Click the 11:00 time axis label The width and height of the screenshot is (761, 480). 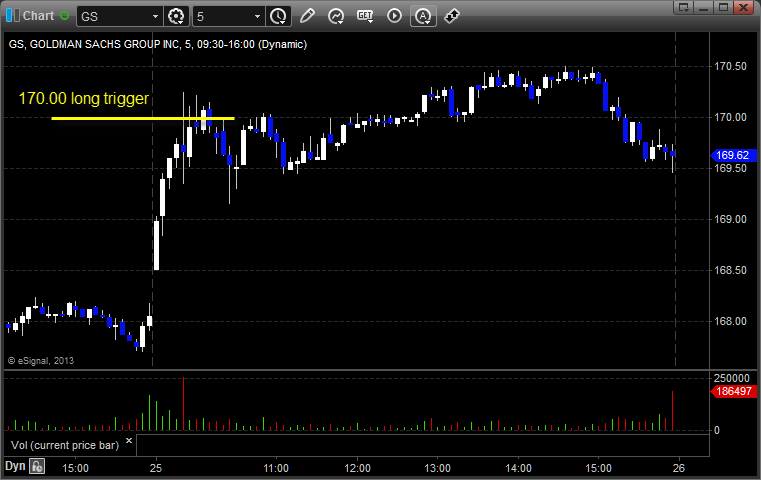click(x=276, y=468)
